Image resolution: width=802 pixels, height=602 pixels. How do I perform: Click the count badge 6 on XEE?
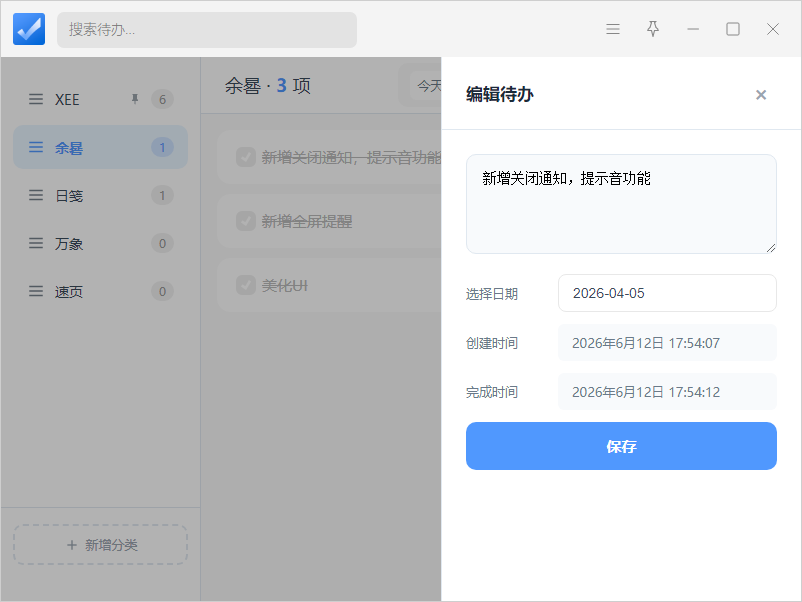162,99
